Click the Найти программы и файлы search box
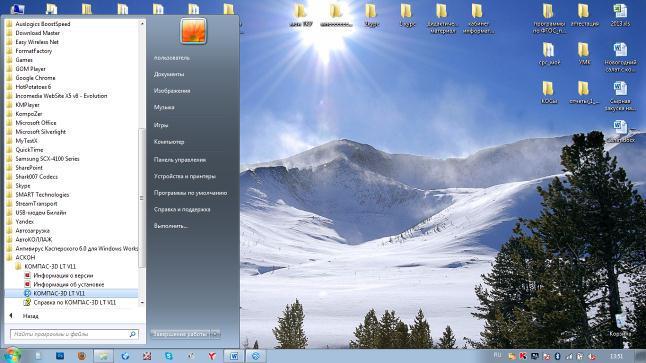This screenshot has width=646, height=363. pos(74,334)
